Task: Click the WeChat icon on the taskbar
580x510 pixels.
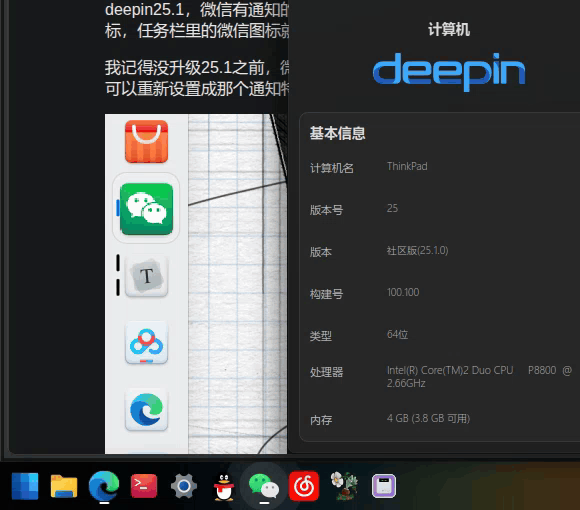Action: tap(264, 486)
